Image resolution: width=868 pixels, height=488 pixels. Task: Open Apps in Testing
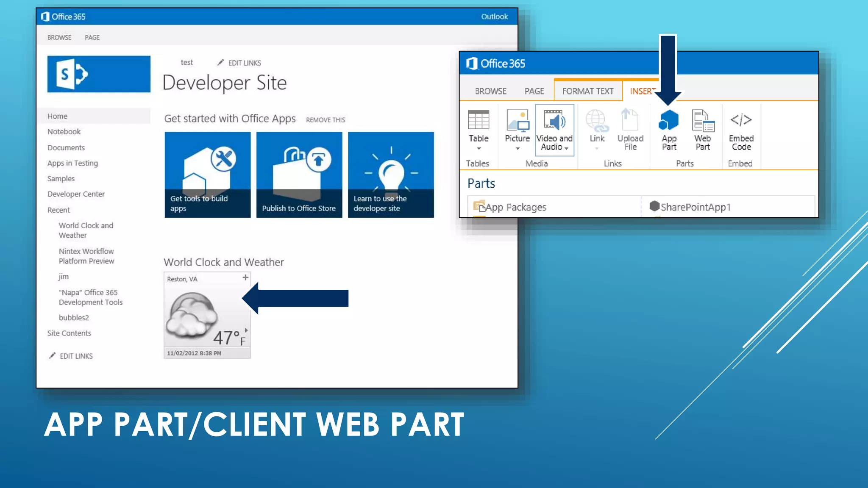coord(72,163)
